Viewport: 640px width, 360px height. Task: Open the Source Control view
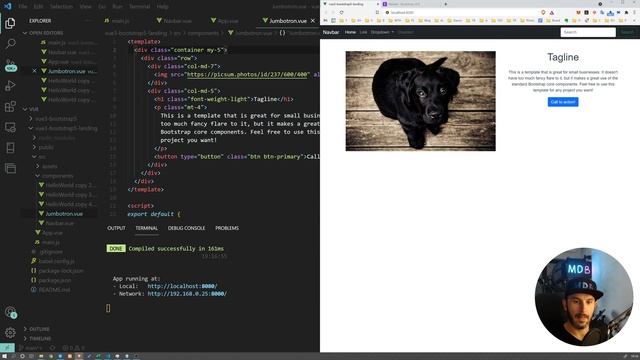click(10, 65)
